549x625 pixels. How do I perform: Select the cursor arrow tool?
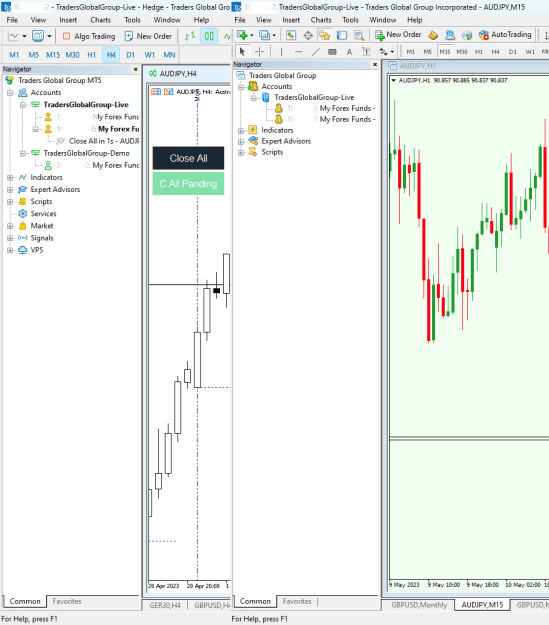click(242, 51)
